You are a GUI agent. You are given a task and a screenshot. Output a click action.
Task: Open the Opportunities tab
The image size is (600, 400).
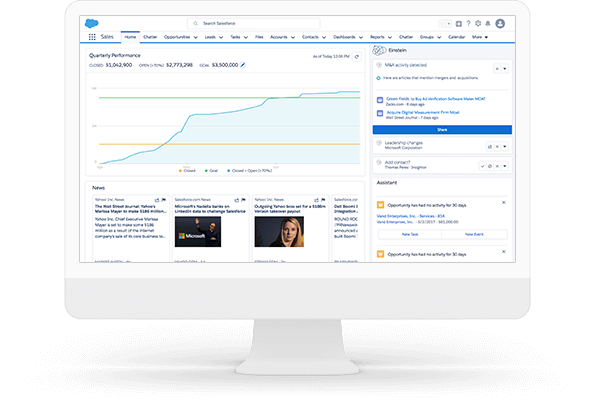click(177, 37)
